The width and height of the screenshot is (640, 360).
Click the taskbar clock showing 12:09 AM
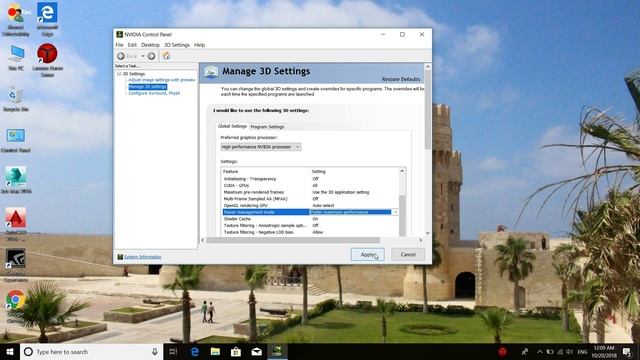(x=604, y=351)
